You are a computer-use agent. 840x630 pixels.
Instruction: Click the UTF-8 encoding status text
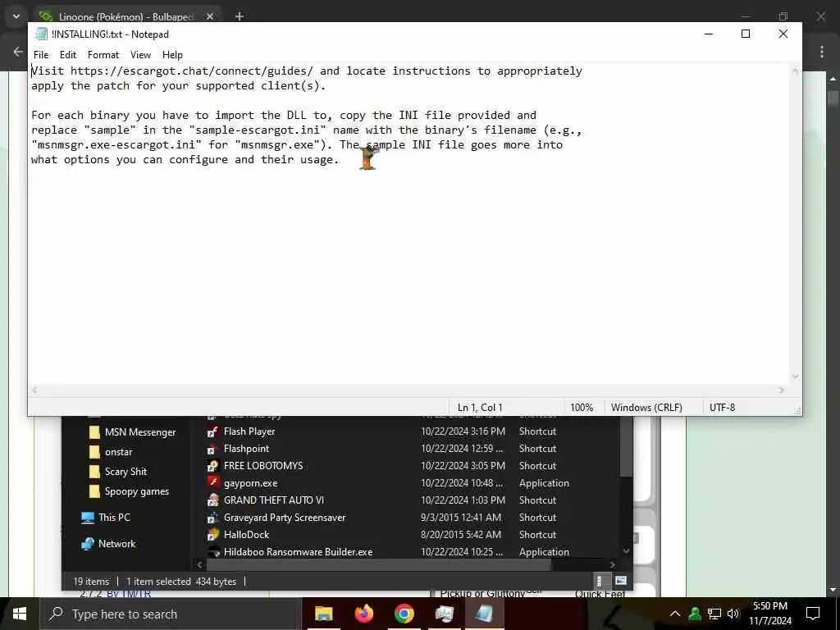722,408
